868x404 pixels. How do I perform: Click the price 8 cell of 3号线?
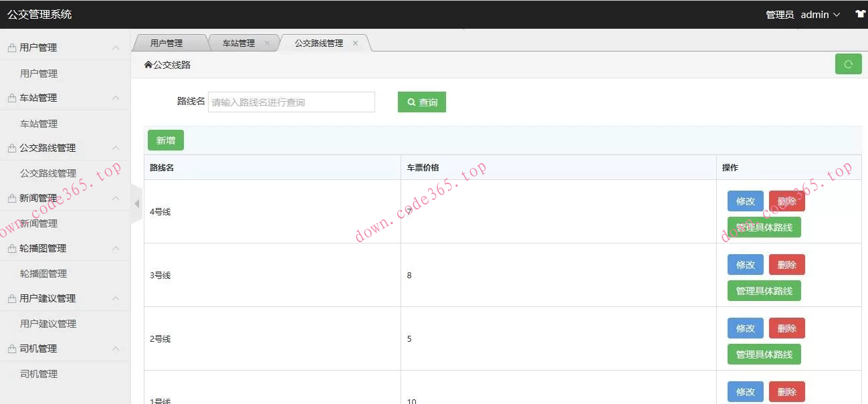[558, 275]
